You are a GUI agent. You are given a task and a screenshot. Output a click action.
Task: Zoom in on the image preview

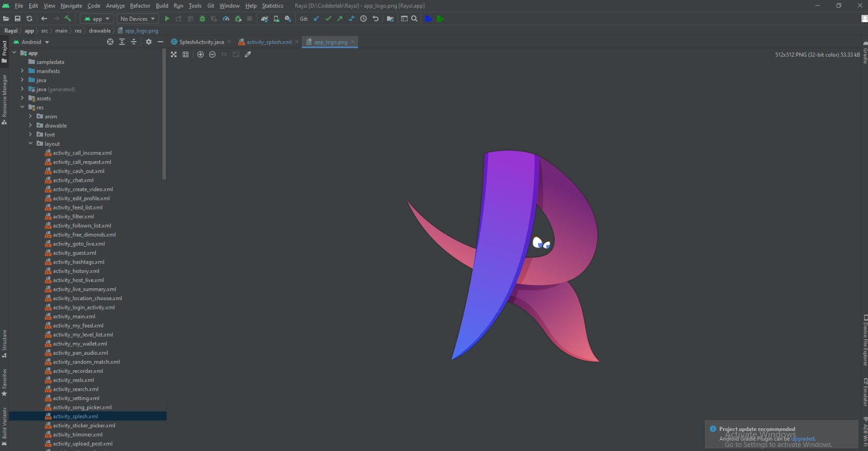pyautogui.click(x=200, y=55)
